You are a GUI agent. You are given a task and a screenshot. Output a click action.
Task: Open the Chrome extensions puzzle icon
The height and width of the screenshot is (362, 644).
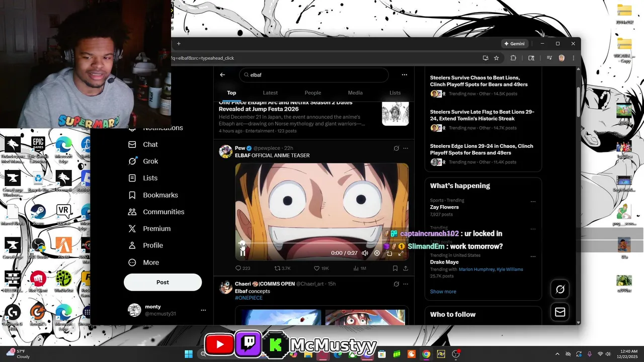(x=513, y=58)
